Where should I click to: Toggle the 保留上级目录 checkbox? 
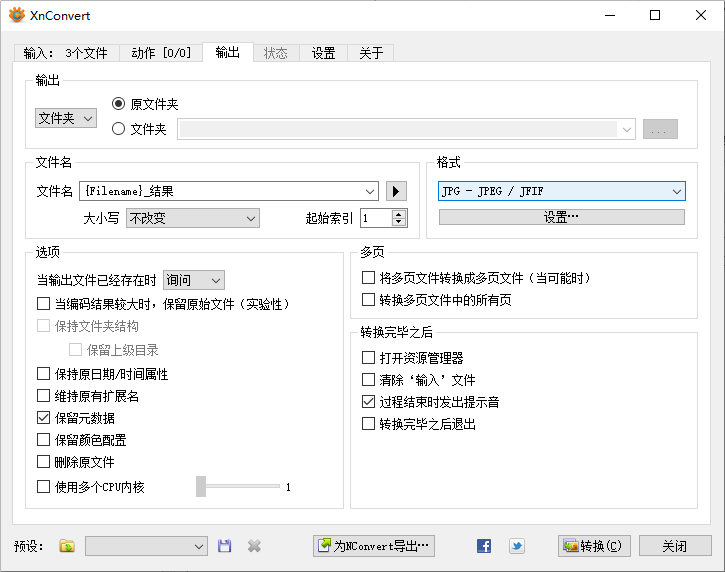[x=75, y=350]
